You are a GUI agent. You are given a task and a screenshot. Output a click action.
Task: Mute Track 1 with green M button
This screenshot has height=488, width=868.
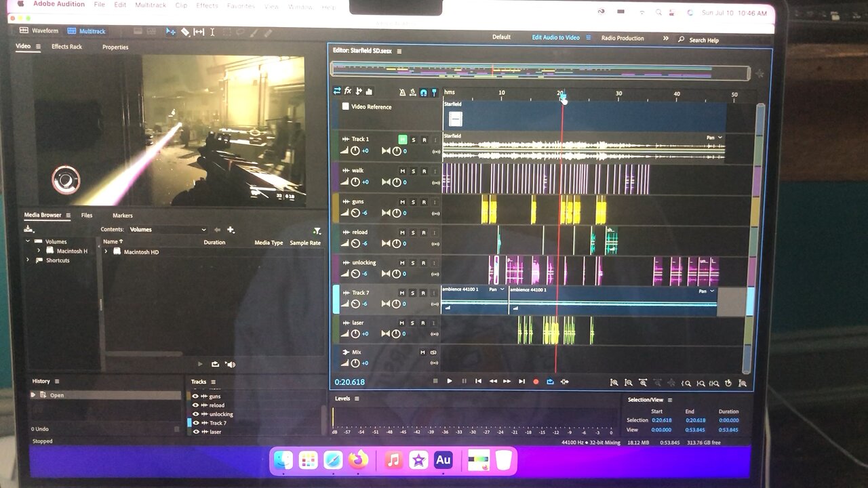tap(402, 140)
